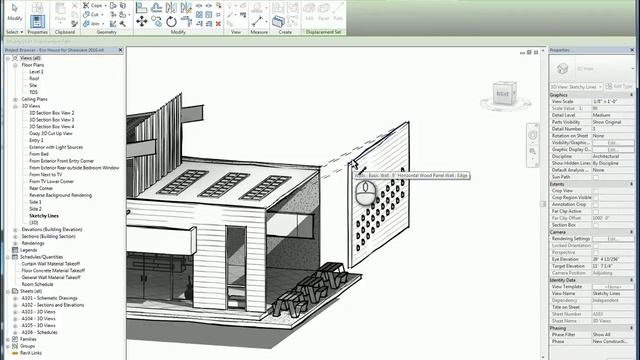Viewport: 640px width, 360px height.
Task: Click the Edit Type button
Action: pyautogui.click(x=620, y=86)
